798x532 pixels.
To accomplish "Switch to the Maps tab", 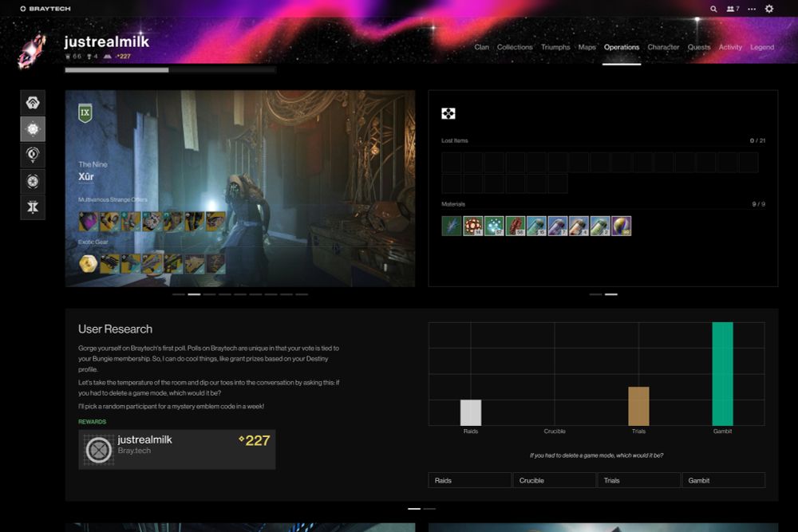I will pos(587,47).
